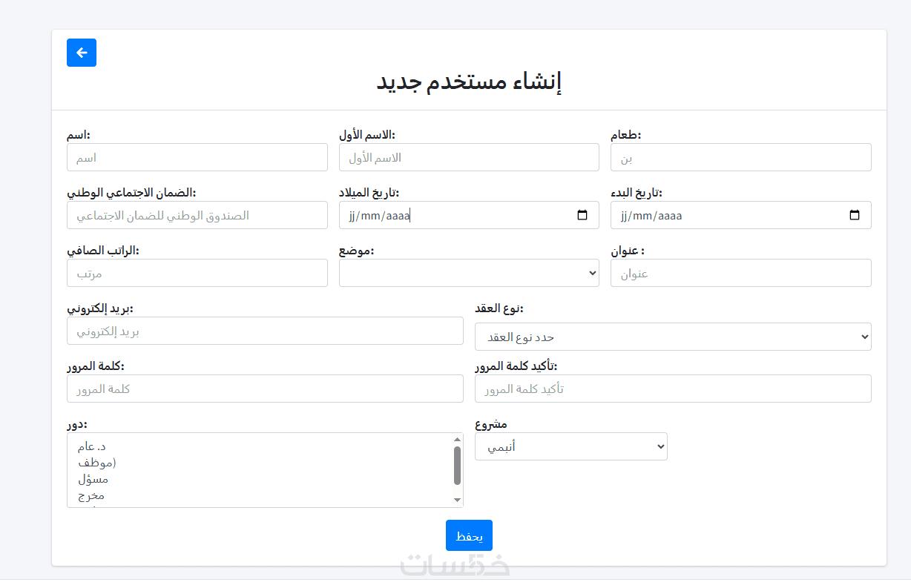Click the blue back arrow button

click(82, 53)
